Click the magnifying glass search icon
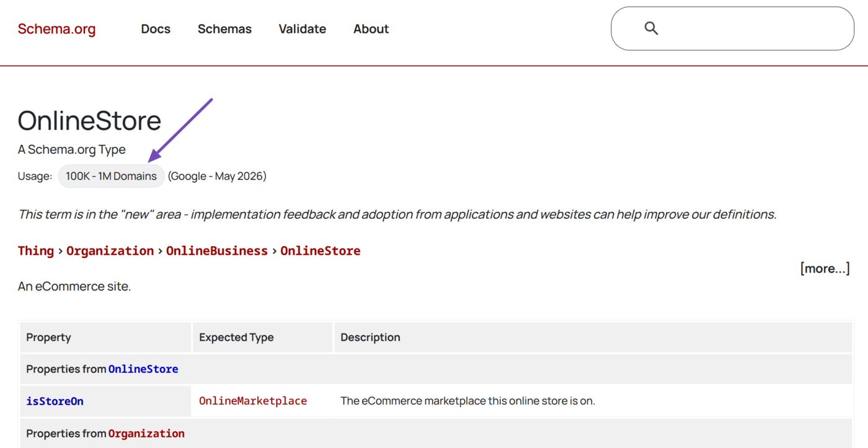868x448 pixels. tap(651, 29)
